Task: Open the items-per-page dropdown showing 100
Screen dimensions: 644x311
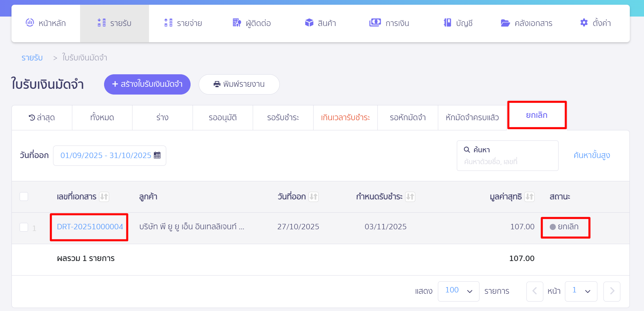Action: pos(458,291)
